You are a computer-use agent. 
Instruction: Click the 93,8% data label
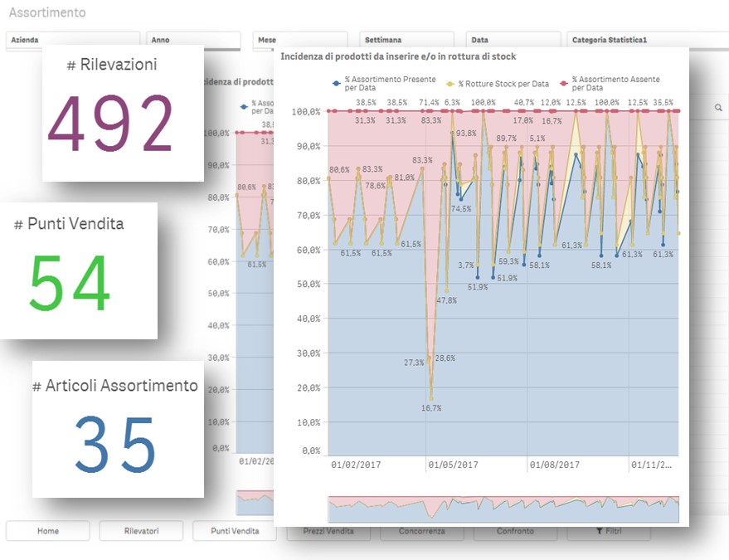[x=466, y=133]
